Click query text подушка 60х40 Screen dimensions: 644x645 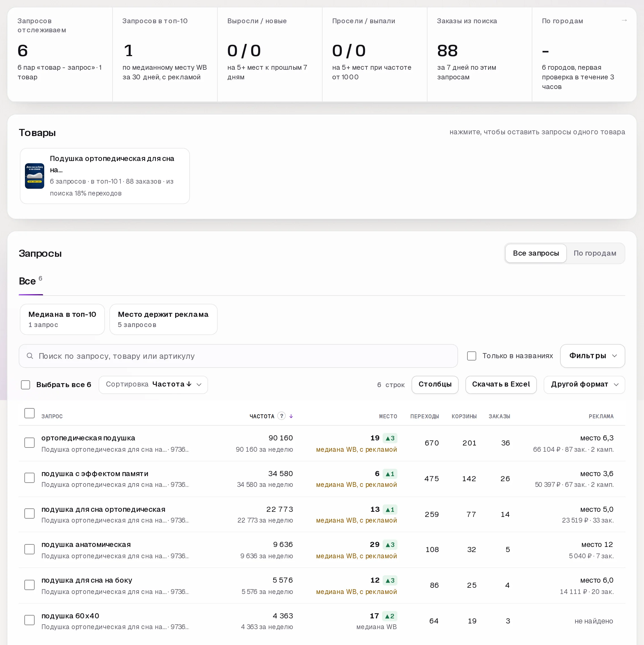pyautogui.click(x=70, y=616)
